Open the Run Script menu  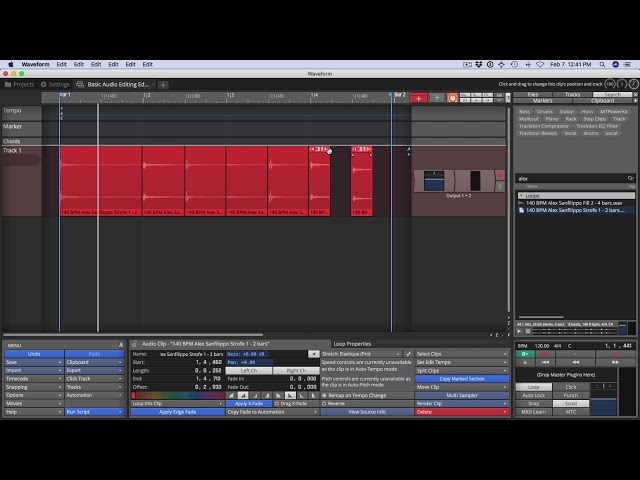[94, 412]
